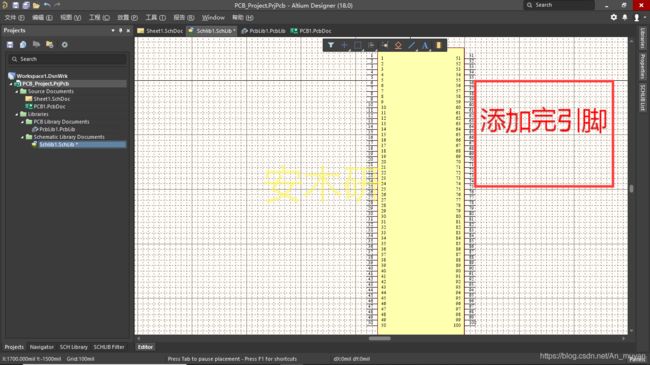Open the Navigator panel tab

point(42,347)
